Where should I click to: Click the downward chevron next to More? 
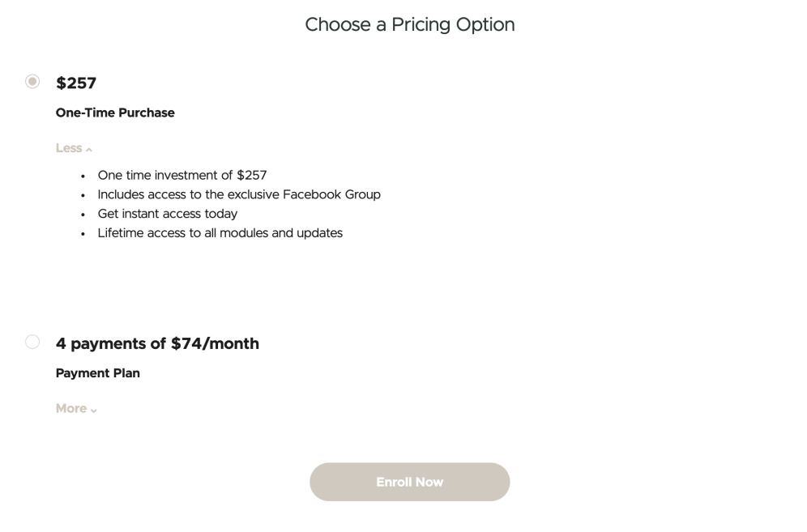(92, 410)
